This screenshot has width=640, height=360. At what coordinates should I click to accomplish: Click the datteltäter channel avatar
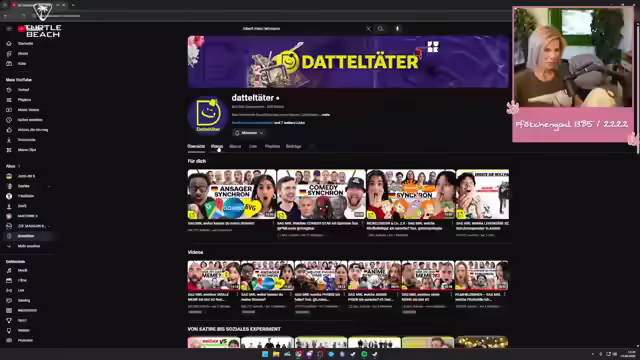(208, 115)
